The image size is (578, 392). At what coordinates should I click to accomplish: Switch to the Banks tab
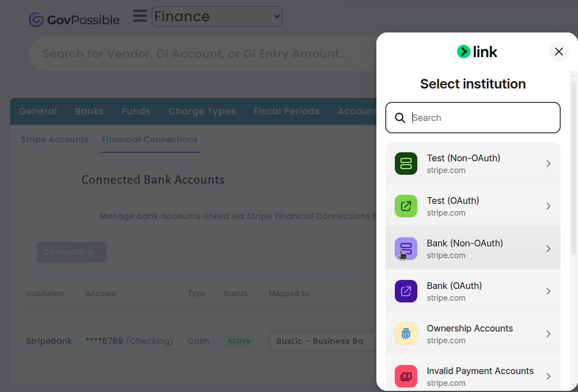(x=89, y=111)
